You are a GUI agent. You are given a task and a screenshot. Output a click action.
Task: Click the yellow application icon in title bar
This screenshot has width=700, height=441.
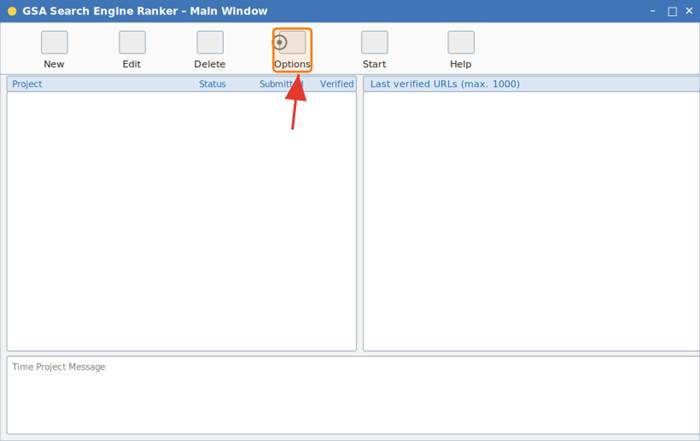12,11
